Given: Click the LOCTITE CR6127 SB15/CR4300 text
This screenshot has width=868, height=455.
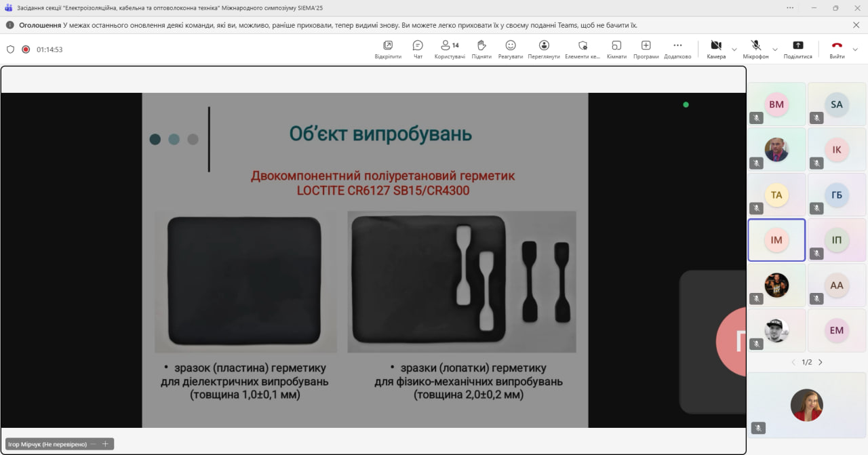Looking at the screenshot, I should point(383,191).
